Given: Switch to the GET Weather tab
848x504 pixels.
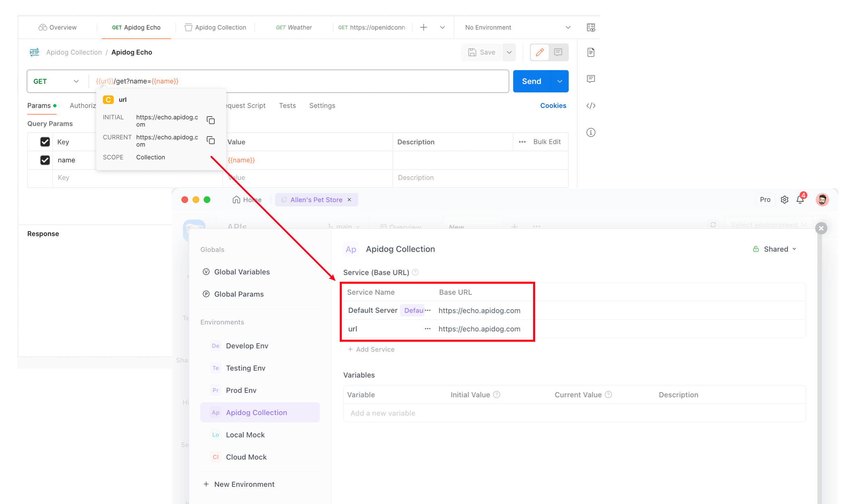Looking at the screenshot, I should (x=293, y=27).
